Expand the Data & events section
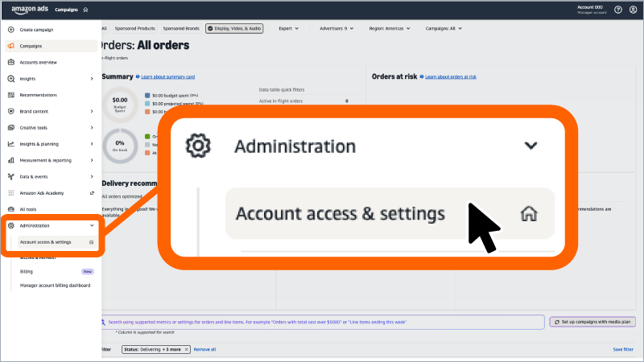 [x=92, y=176]
